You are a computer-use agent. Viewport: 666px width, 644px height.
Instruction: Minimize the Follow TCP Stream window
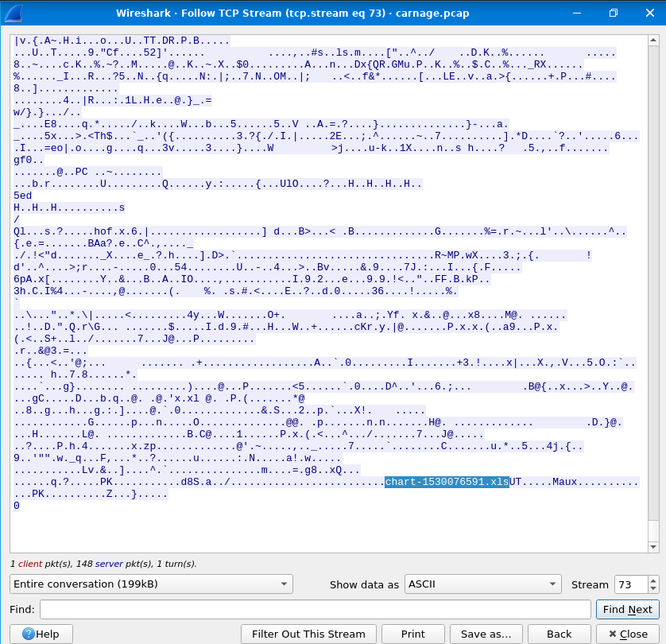click(x=577, y=14)
